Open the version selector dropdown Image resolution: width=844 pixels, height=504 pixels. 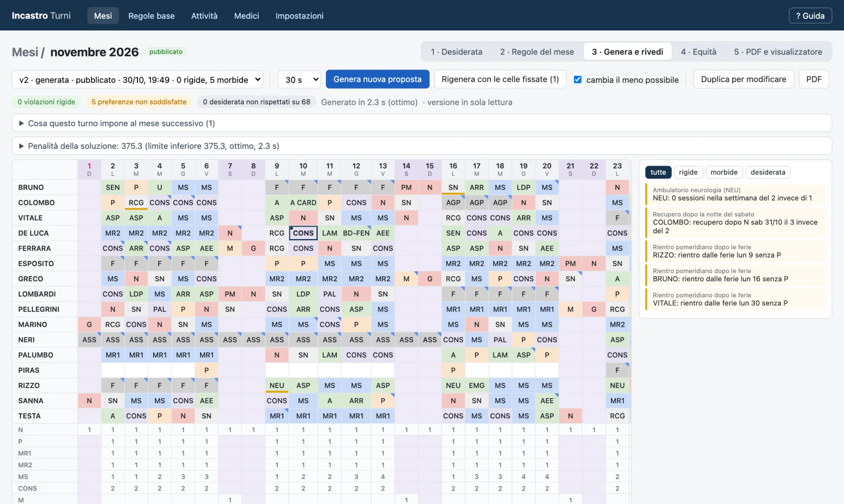click(138, 79)
